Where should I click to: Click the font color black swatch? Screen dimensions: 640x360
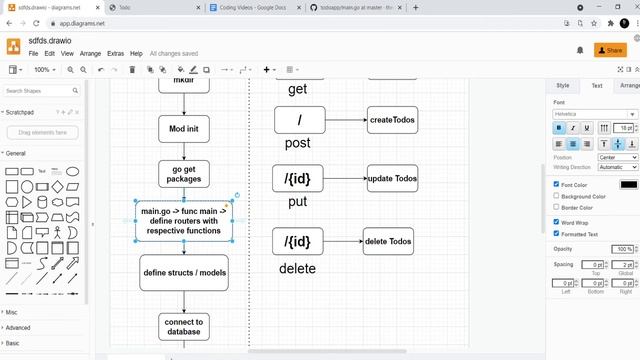629,184
